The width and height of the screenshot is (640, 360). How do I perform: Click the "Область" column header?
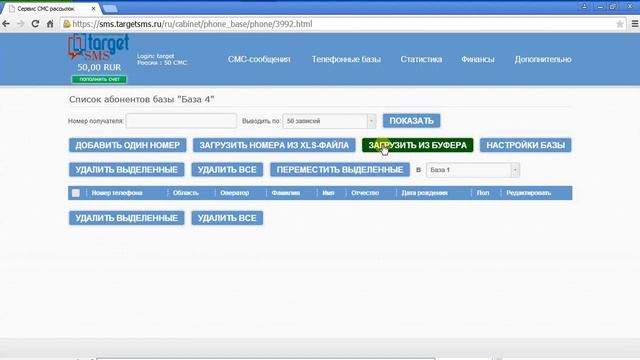point(186,193)
